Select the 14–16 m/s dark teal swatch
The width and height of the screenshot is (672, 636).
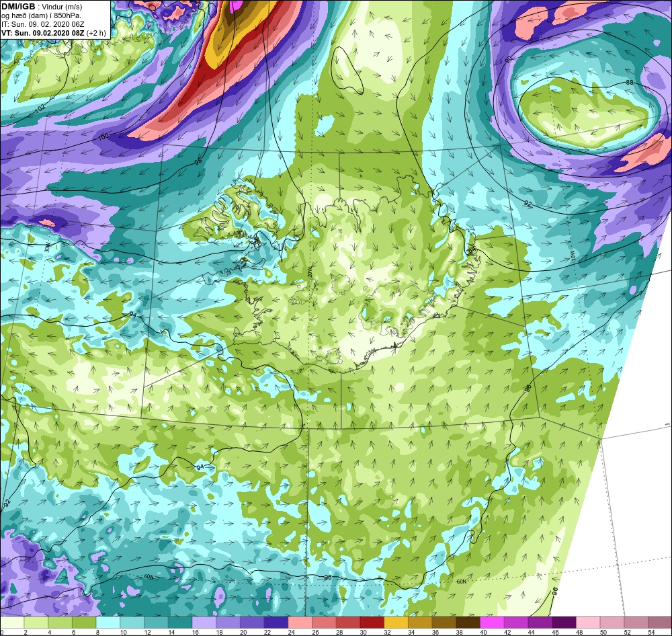click(x=180, y=623)
